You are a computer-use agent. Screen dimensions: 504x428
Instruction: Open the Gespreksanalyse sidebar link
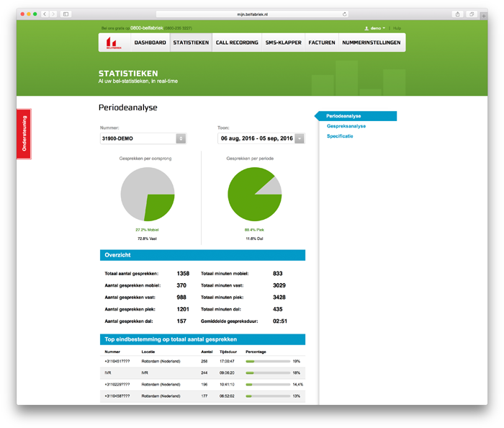coord(346,126)
